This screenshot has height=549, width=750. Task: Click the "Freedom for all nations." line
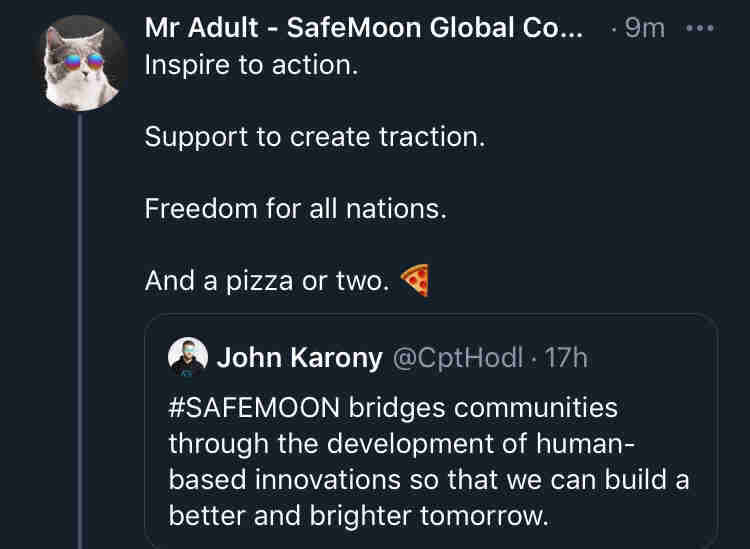point(293,209)
